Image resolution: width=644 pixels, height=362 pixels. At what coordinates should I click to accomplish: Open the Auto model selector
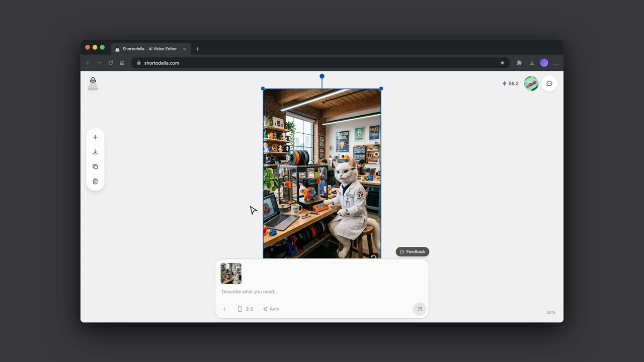click(x=271, y=309)
